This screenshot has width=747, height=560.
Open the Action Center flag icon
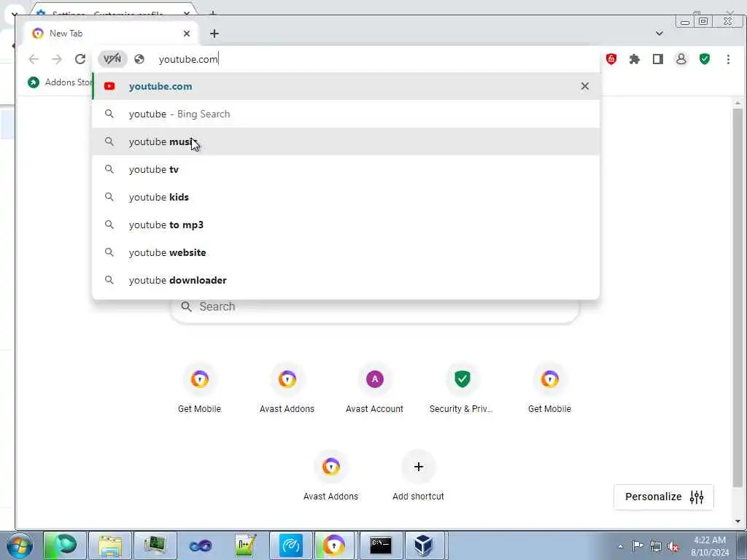[638, 546]
